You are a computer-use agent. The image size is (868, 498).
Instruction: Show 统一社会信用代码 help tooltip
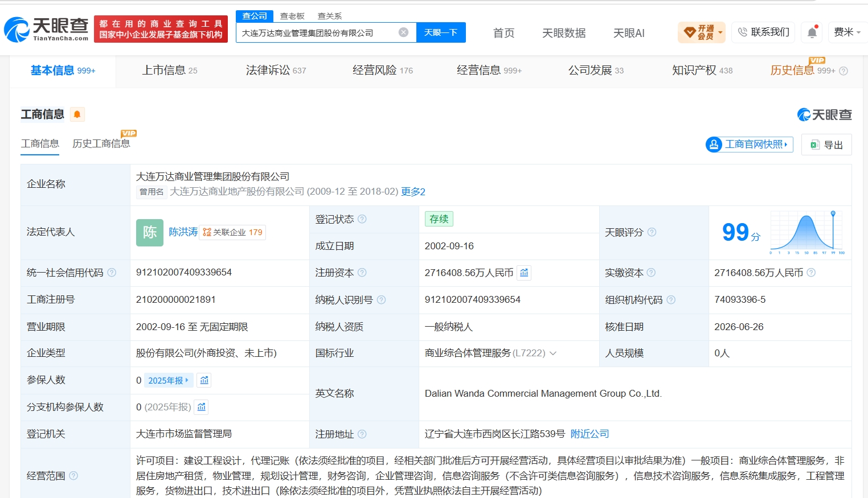coord(112,273)
